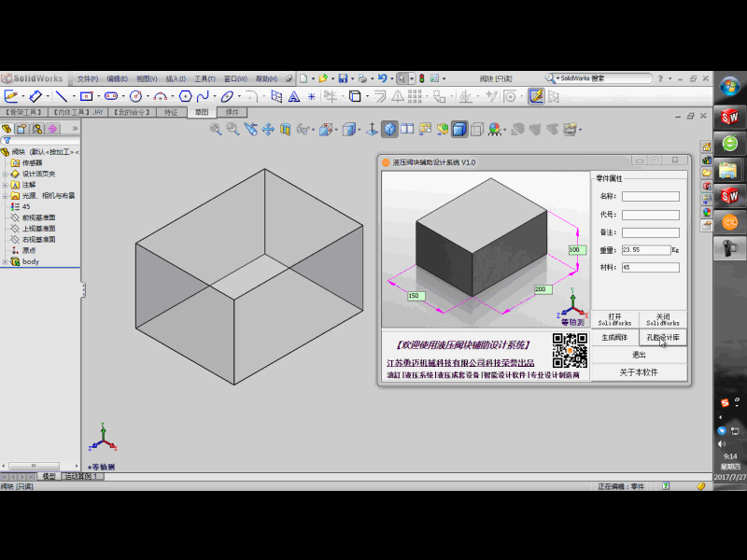Click the 100 dimension box
Screen dimensions: 747x560
[577, 249]
